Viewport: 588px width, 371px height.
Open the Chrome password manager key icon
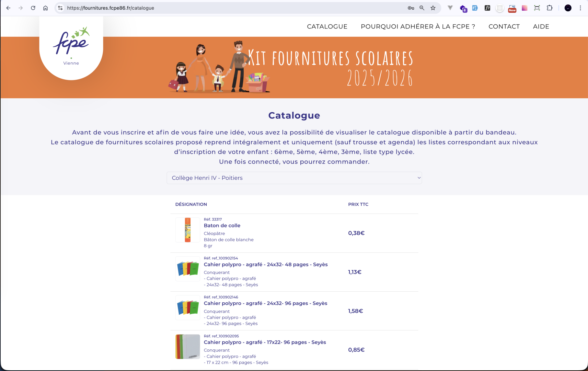[411, 8]
